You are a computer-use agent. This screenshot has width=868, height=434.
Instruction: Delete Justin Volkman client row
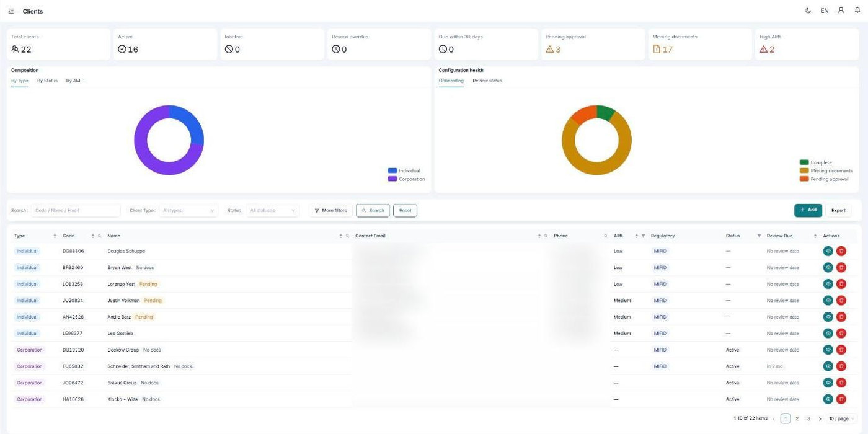tap(841, 300)
